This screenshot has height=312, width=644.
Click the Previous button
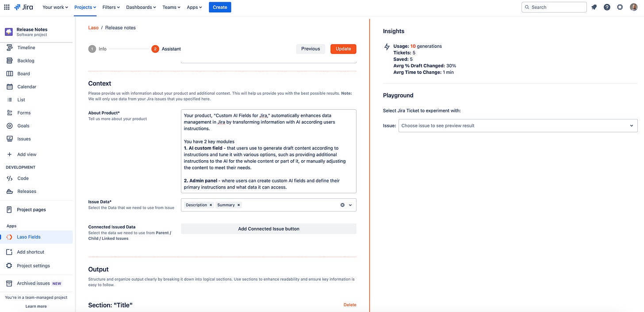(x=310, y=49)
